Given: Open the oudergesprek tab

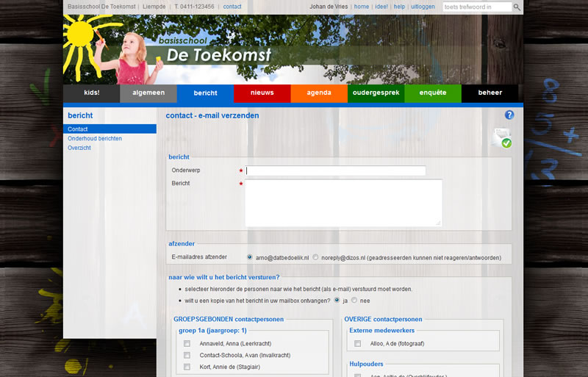Looking at the screenshot, I should point(376,93).
